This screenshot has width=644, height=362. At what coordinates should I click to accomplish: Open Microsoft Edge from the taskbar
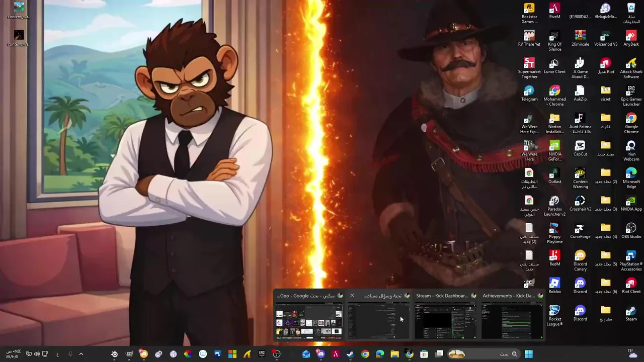coord(380,354)
